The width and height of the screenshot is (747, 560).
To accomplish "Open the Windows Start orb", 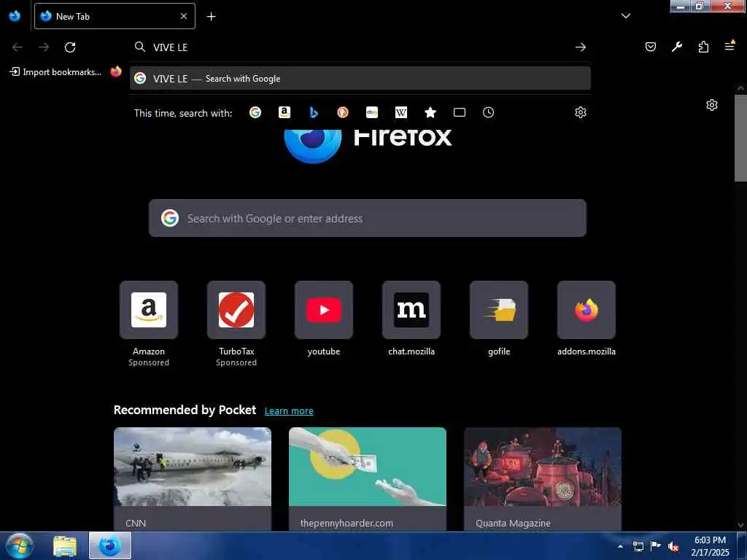I will point(19,545).
